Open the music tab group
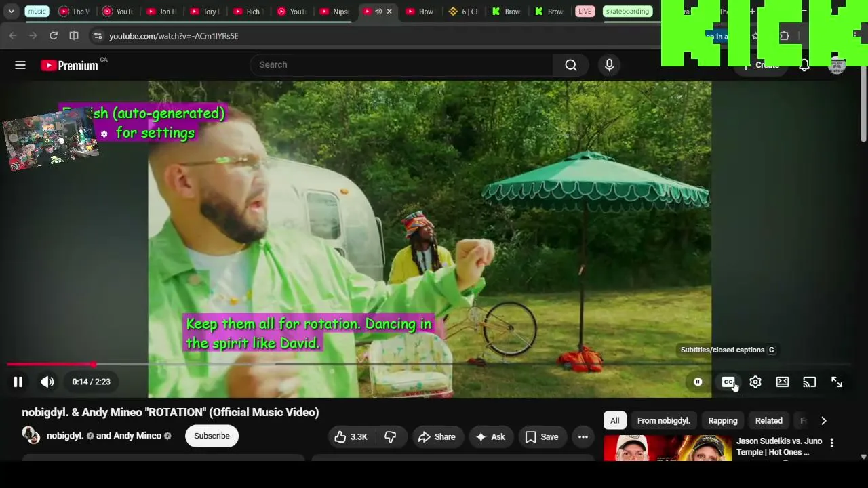Screen dimensions: 868x488 click(37, 12)
